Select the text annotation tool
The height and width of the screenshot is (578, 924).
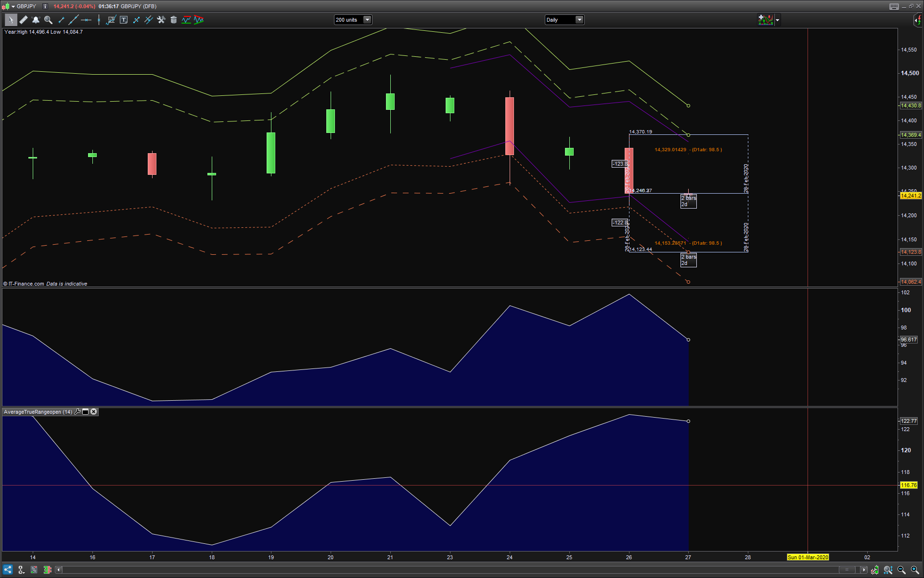[x=124, y=20]
